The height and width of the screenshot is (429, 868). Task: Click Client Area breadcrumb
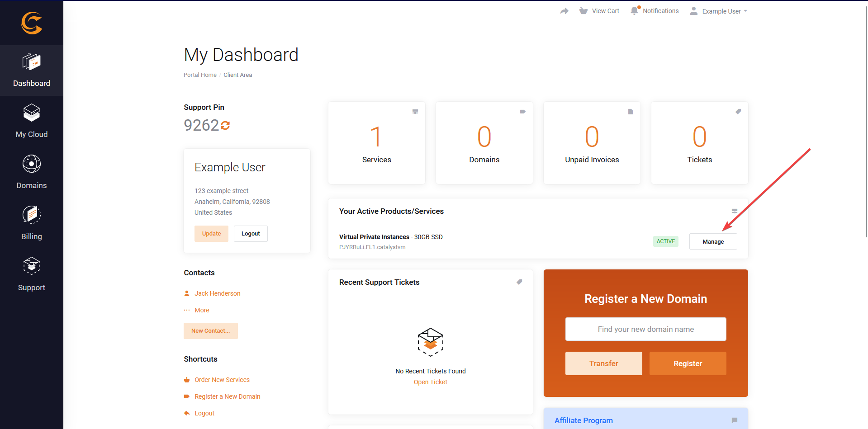(238, 75)
